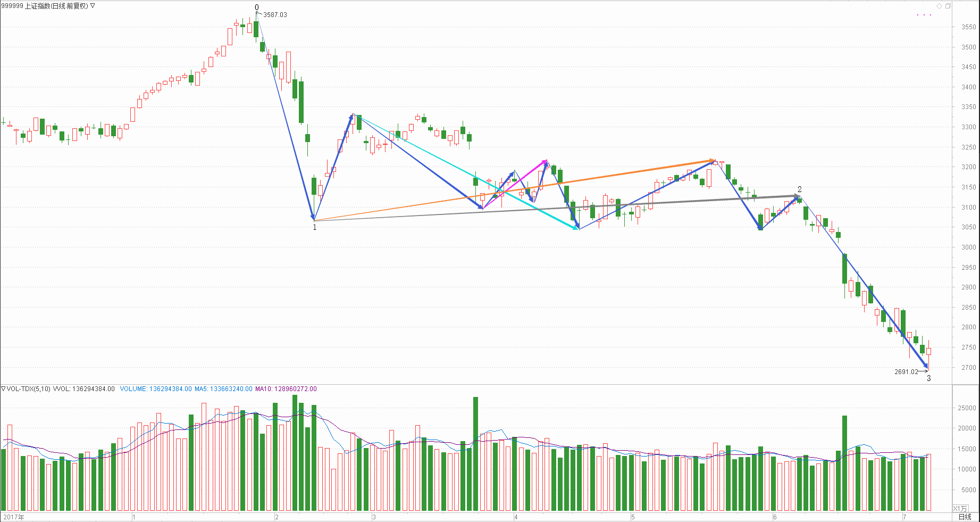Select the MA5 volume average label
Screen dimensions: 980x522
click(223, 389)
